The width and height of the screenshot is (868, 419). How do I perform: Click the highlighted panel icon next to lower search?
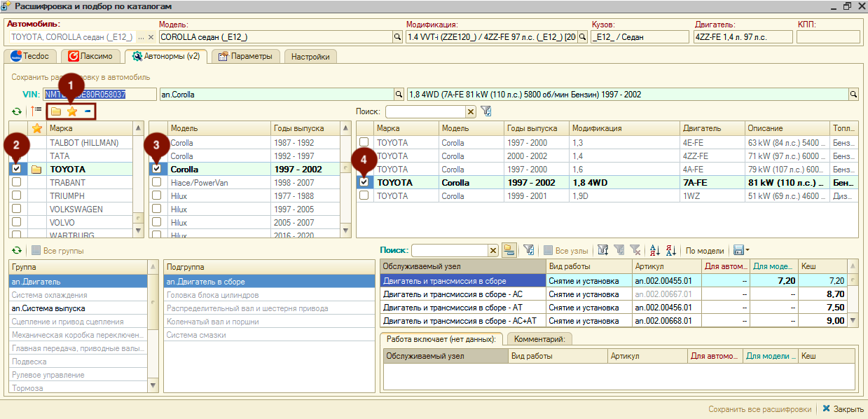[x=509, y=250]
